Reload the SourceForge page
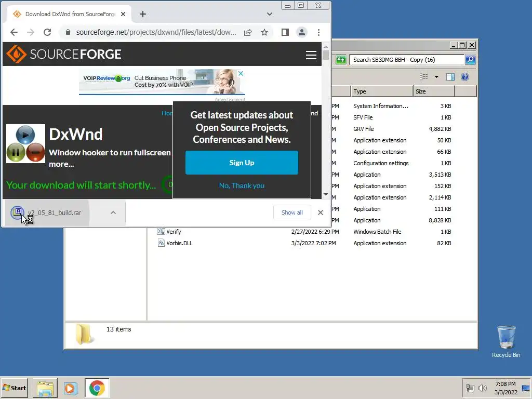The height and width of the screenshot is (399, 532). [x=47, y=32]
